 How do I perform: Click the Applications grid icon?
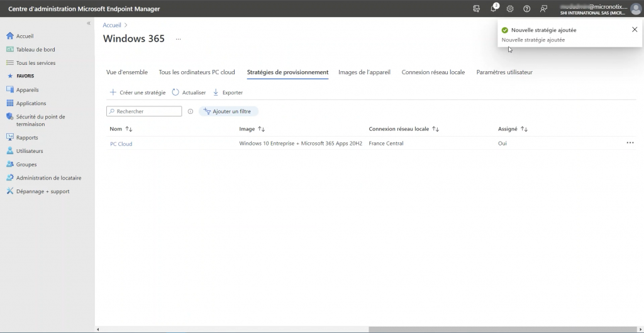tap(10, 103)
